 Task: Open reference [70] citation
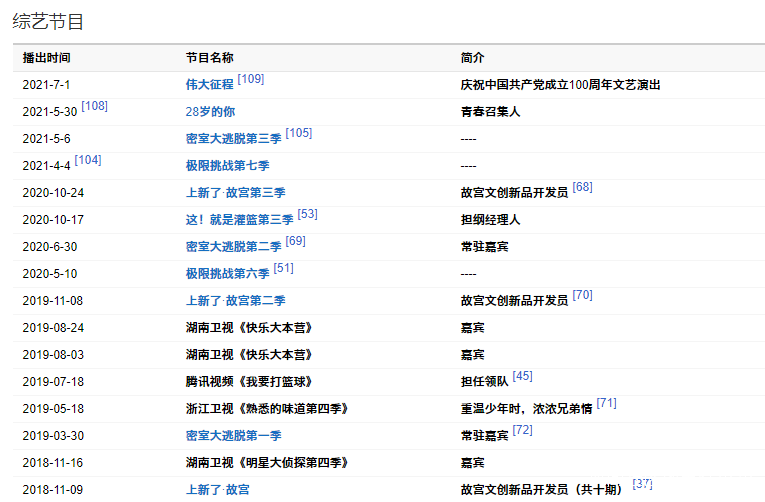583,295
